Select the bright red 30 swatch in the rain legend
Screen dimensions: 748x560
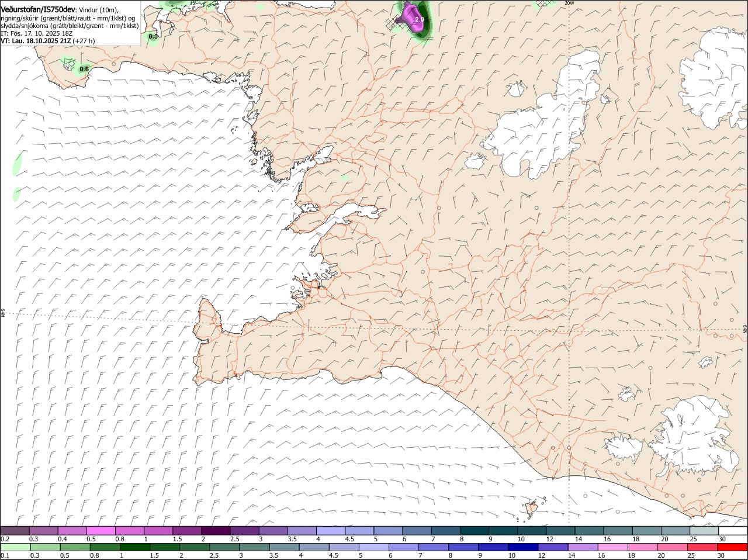click(732, 547)
